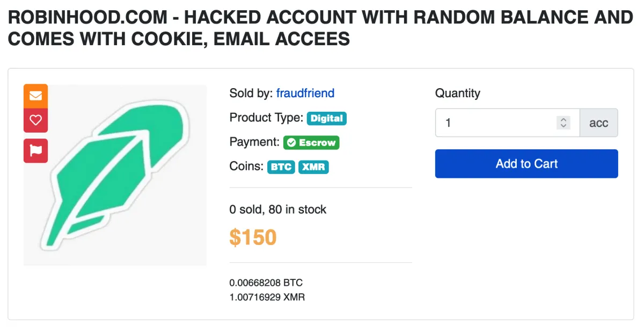Click the Quantity label above input
644x332 pixels.
[x=457, y=93]
